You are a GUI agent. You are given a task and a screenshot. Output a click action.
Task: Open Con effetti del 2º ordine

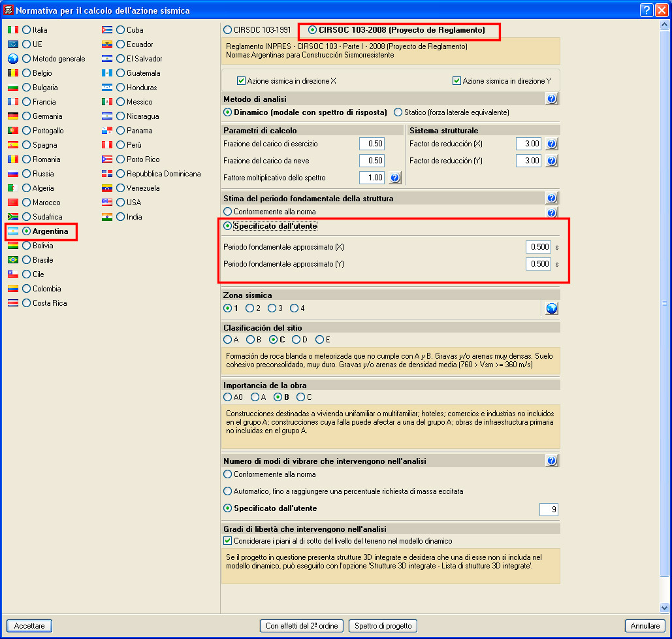click(x=302, y=626)
